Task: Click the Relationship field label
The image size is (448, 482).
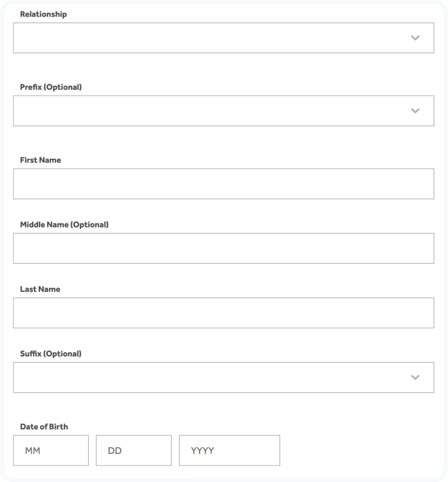Action: coord(44,14)
